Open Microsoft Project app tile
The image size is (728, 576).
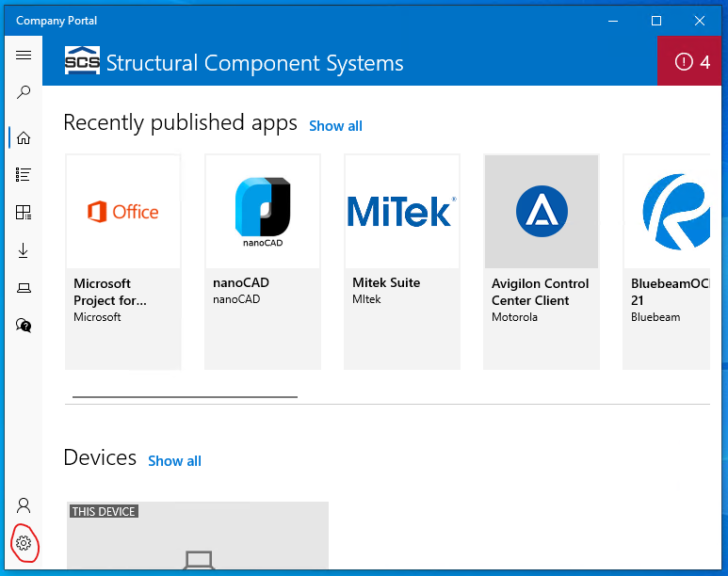click(x=123, y=263)
